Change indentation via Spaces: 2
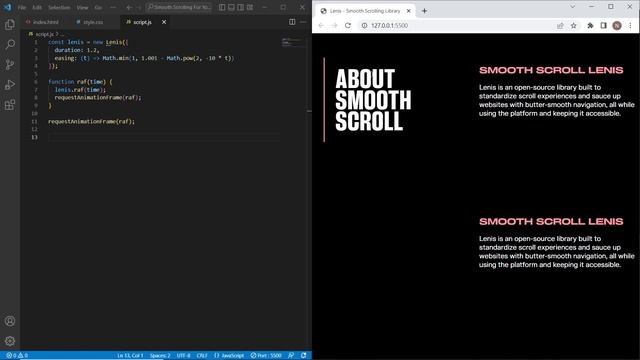 click(x=160, y=356)
